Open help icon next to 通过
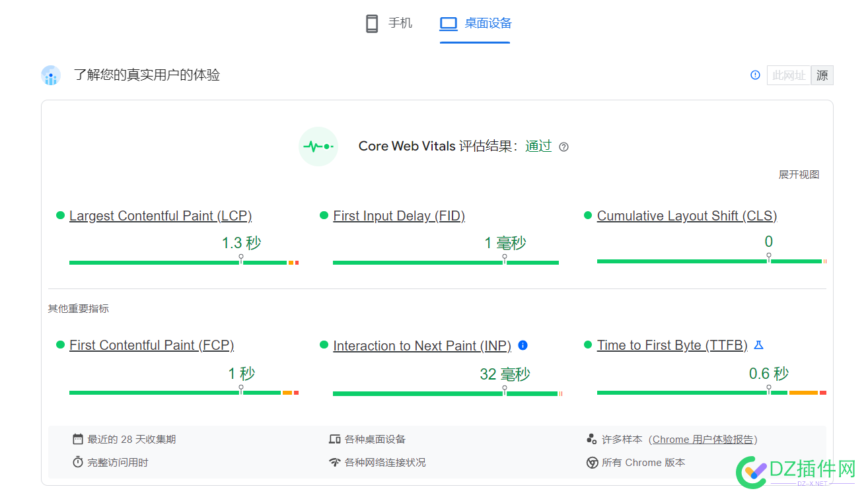This screenshot has height=499, width=868. click(563, 147)
